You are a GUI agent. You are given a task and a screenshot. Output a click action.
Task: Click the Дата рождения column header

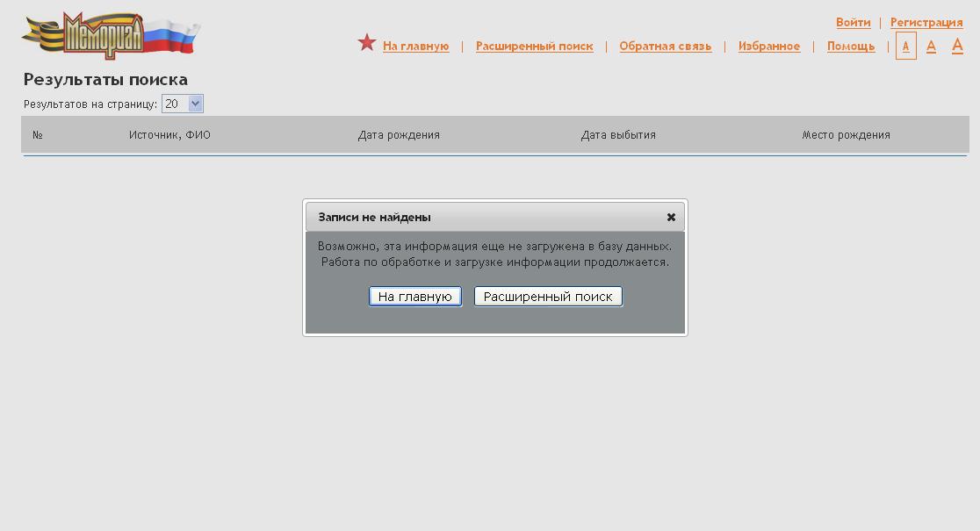tap(399, 135)
